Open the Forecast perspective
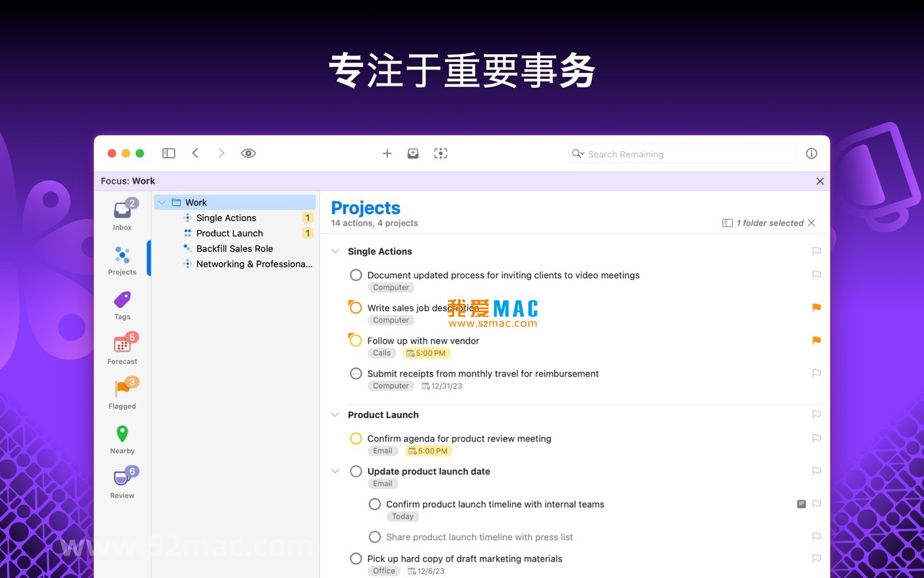Screen dimensions: 924x578 click(122, 346)
